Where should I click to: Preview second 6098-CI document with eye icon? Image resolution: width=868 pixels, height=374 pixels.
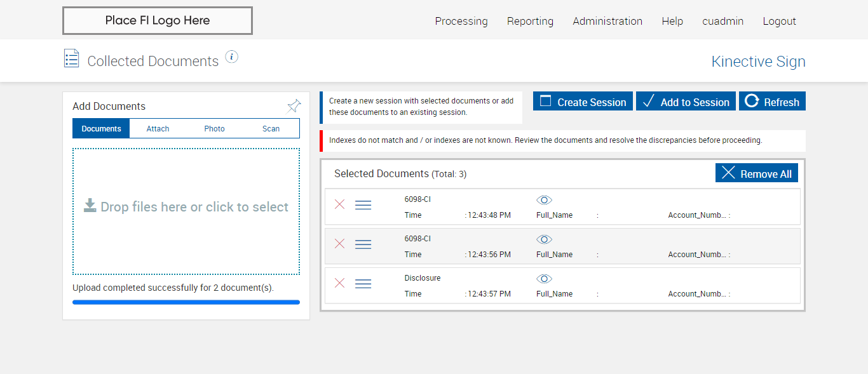tap(544, 239)
